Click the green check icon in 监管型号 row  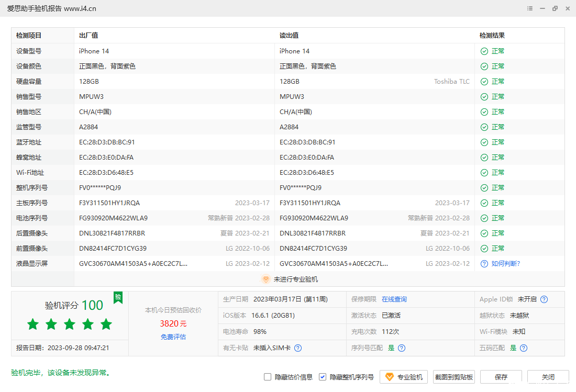pos(484,127)
